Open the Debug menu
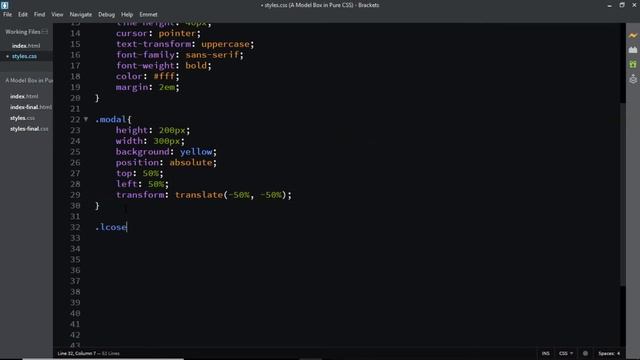This screenshot has height=360, width=640. (x=107, y=14)
